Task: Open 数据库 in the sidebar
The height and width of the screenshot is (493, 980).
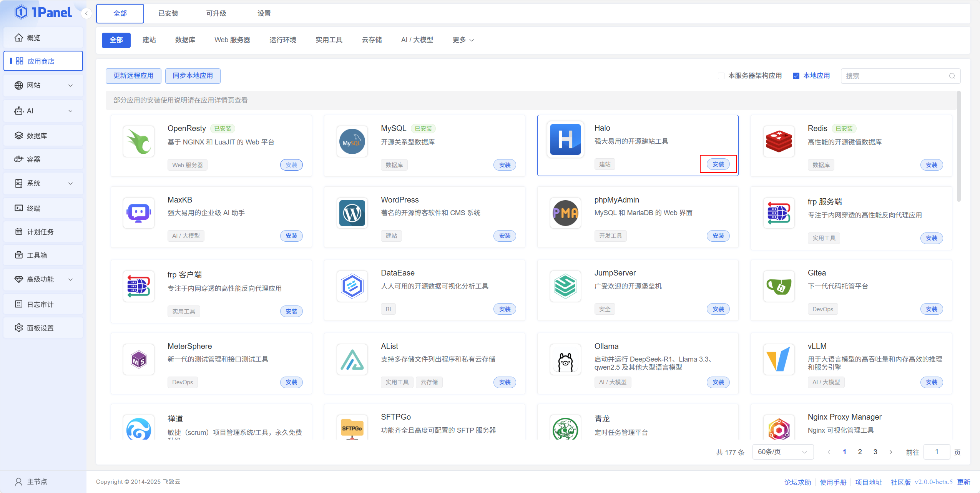Action: [43, 136]
